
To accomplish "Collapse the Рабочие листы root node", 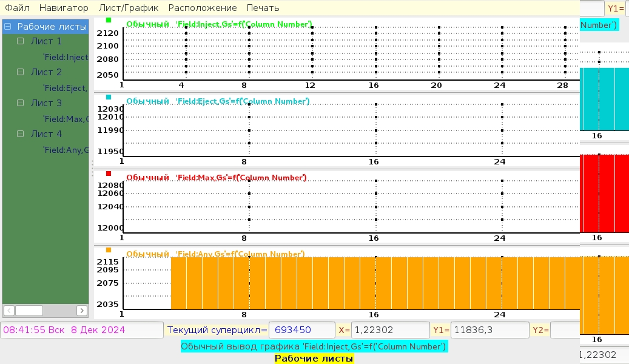I will point(8,27).
